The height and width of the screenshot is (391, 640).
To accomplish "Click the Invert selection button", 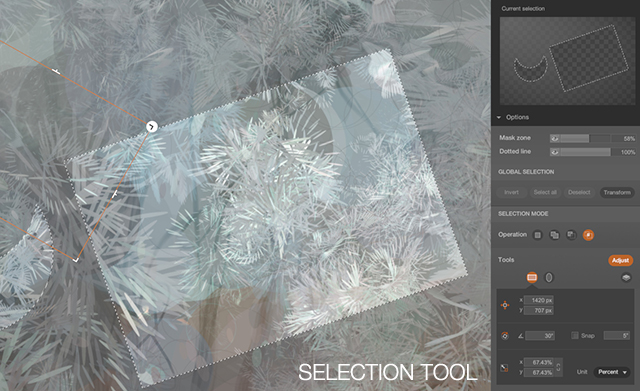I will coord(511,192).
